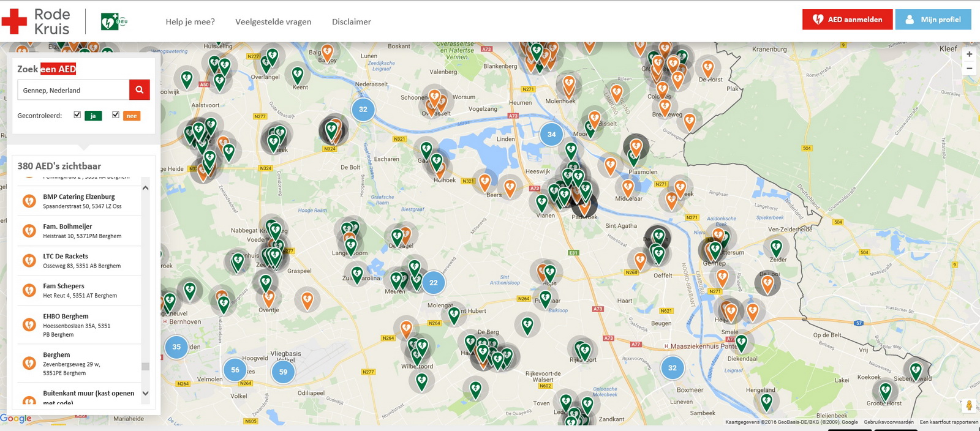Click the green 'ja' filter label
Viewport: 980px width, 431px height.
point(93,116)
